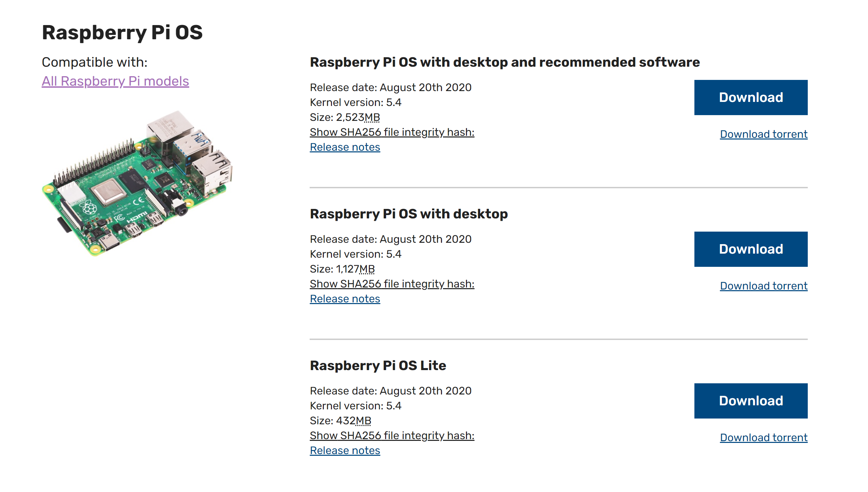Download torrent for Raspberry Pi OS Lite
The width and height of the screenshot is (868, 492).
pos(763,437)
